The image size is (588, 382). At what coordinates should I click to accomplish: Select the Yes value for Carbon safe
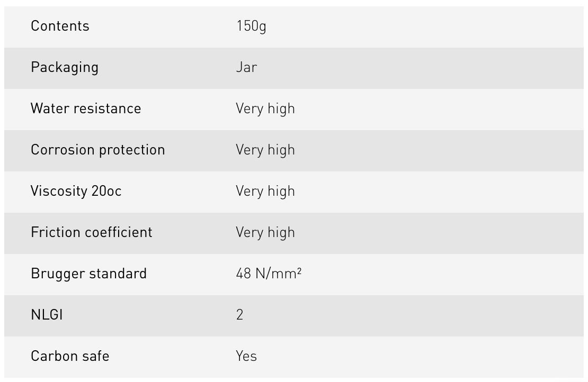[246, 356]
